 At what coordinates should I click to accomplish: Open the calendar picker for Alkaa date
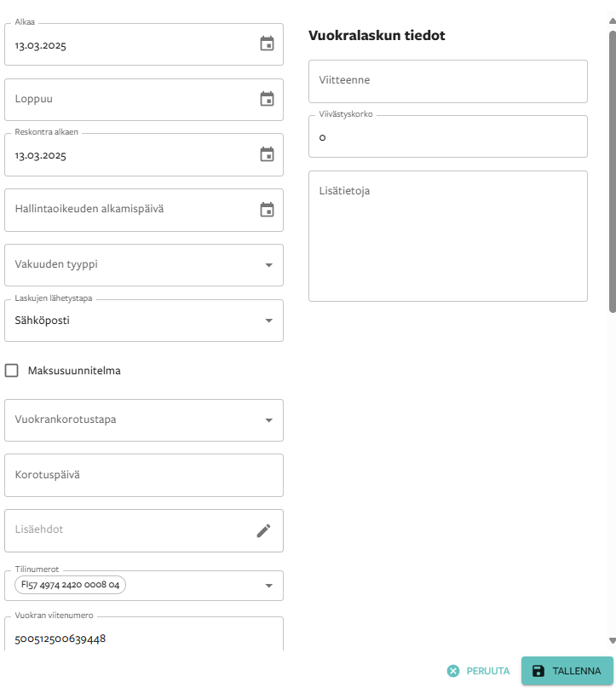tap(267, 43)
